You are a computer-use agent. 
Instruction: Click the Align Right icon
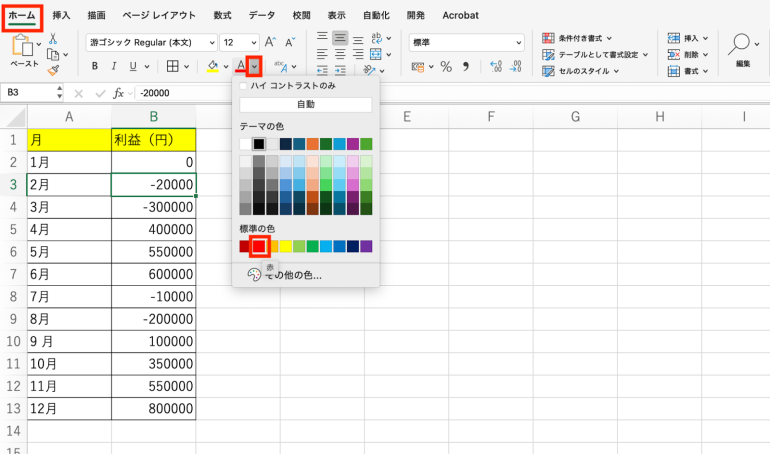(x=358, y=54)
